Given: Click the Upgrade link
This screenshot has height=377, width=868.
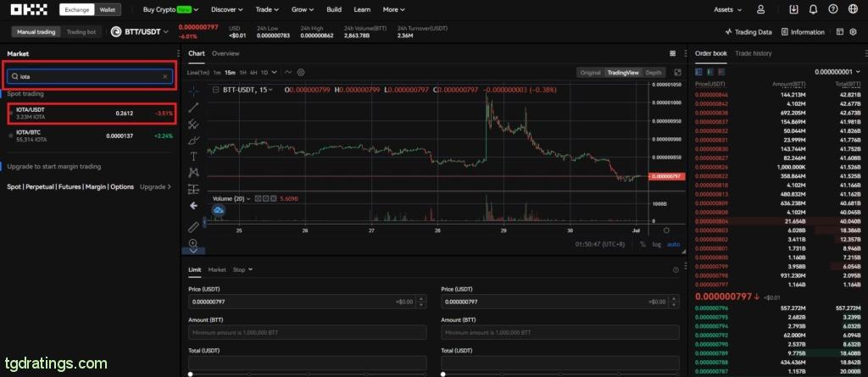Looking at the screenshot, I should (x=155, y=187).
